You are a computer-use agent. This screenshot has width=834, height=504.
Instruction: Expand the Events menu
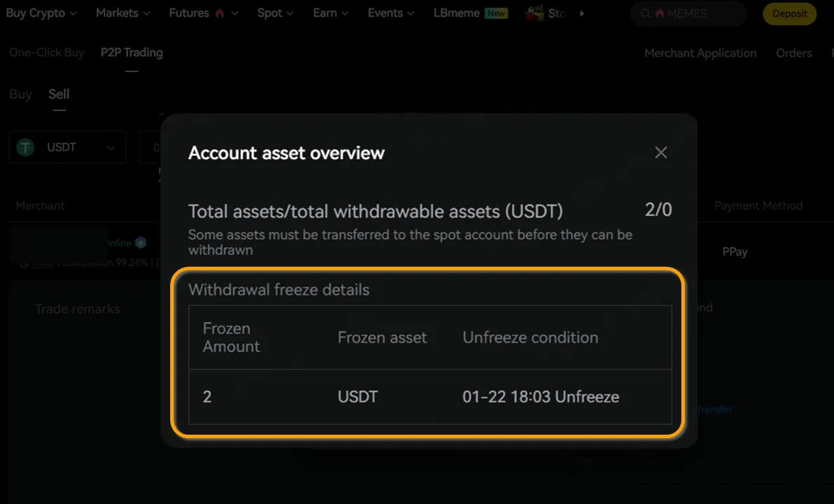click(391, 13)
